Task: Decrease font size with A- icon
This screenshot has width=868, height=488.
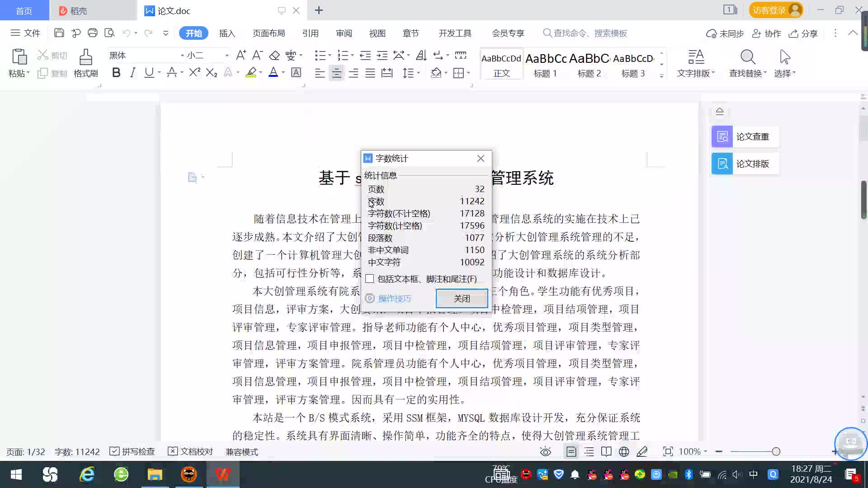Action: pyautogui.click(x=257, y=55)
